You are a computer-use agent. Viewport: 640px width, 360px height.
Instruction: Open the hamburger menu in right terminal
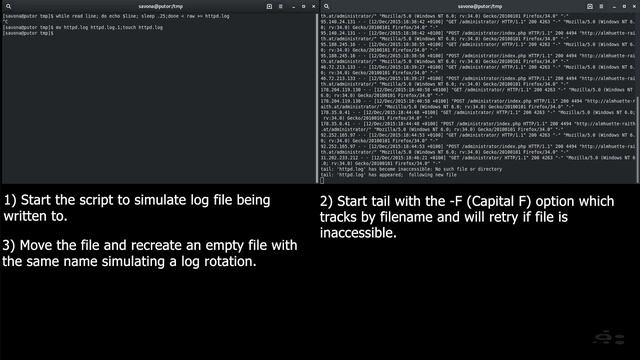601,7
